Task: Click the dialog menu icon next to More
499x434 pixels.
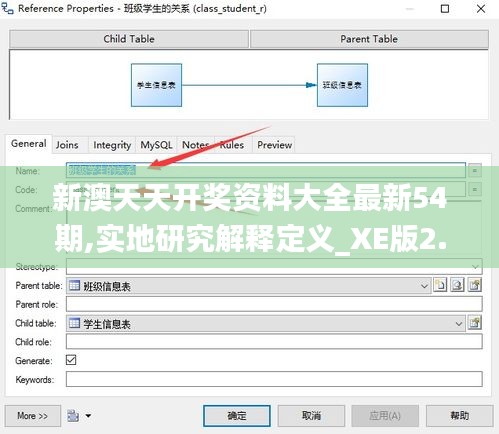Action: pos(73,416)
